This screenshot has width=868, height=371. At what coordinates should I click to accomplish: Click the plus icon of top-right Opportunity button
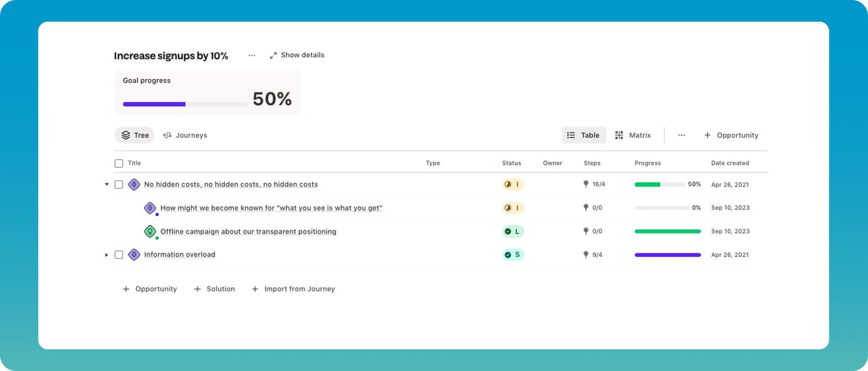[x=708, y=135]
